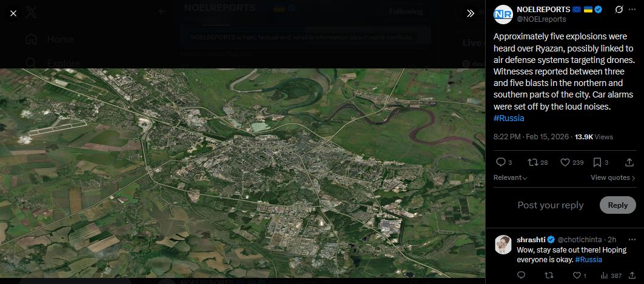Open the NOELREPORTS display name in the side panel
The height and width of the screenshot is (284, 644).
pos(543,10)
